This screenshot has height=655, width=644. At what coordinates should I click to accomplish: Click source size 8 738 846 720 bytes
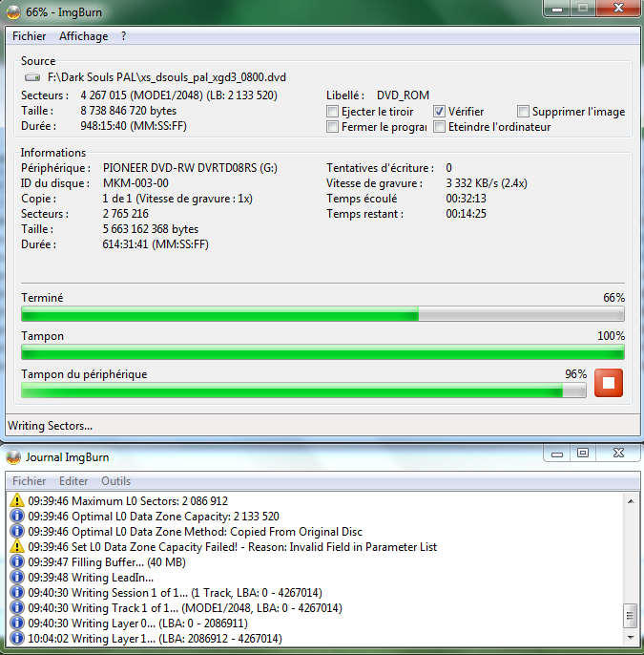(129, 111)
